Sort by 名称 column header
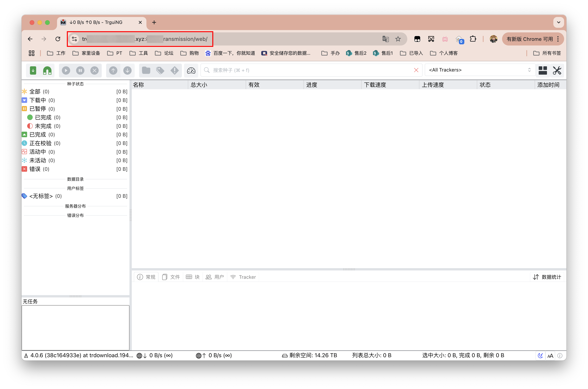This screenshot has width=588, height=389. tap(160, 85)
